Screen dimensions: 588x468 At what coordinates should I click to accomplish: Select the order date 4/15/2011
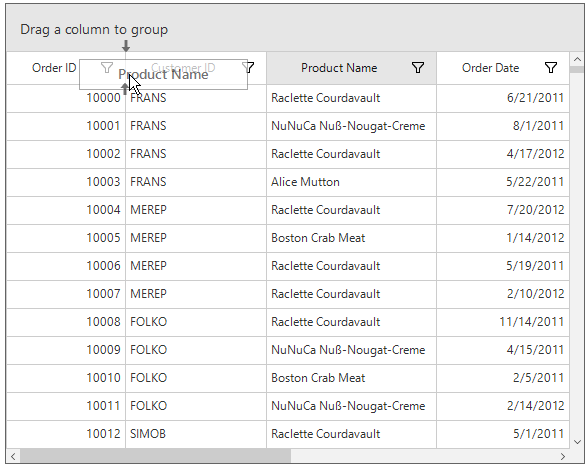pyautogui.click(x=503, y=350)
